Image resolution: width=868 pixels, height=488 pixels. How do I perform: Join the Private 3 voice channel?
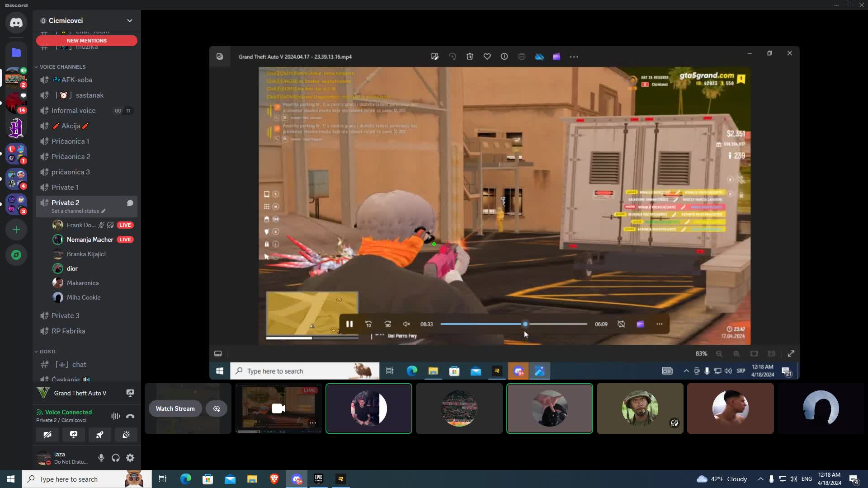click(x=86, y=315)
